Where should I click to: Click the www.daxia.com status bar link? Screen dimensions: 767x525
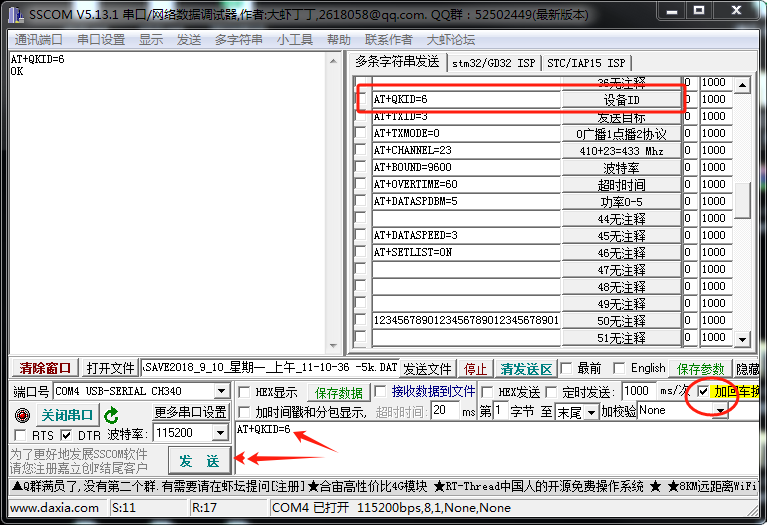[54, 508]
